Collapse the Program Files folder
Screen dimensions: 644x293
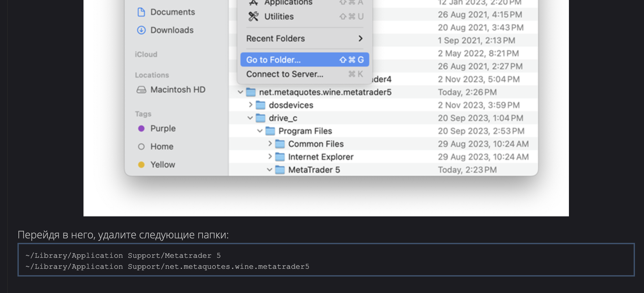click(260, 131)
